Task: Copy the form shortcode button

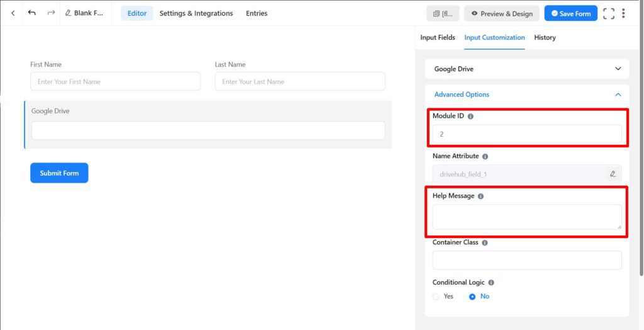Action: pos(443,14)
